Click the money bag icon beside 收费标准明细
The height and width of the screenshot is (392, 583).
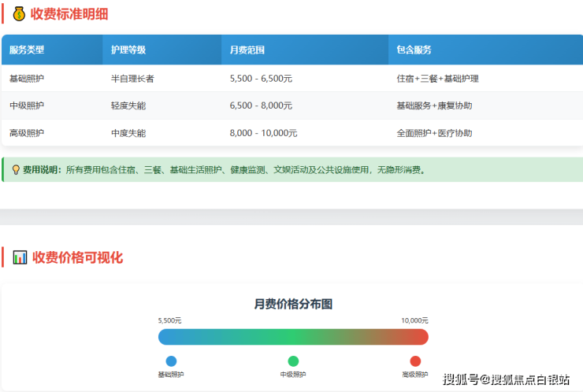click(x=20, y=13)
